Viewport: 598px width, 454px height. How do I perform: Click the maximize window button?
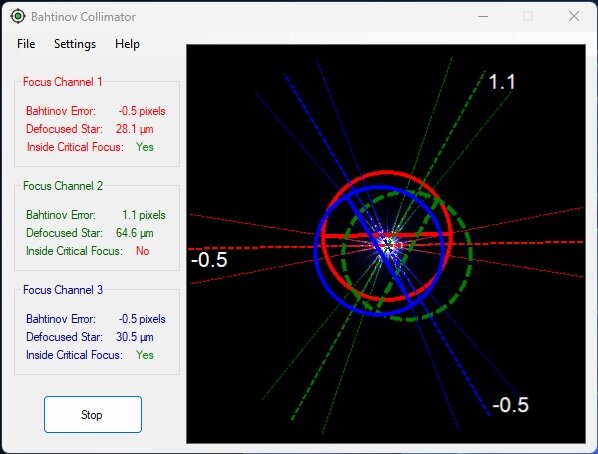click(x=528, y=16)
